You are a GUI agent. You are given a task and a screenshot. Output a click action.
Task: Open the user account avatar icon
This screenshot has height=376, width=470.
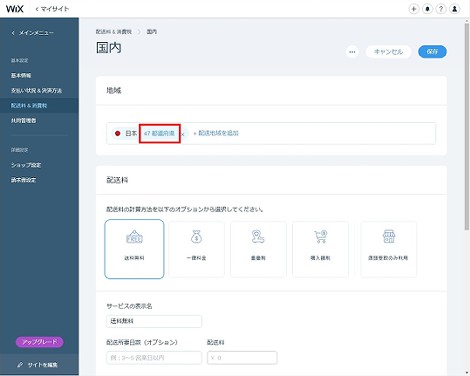455,9
